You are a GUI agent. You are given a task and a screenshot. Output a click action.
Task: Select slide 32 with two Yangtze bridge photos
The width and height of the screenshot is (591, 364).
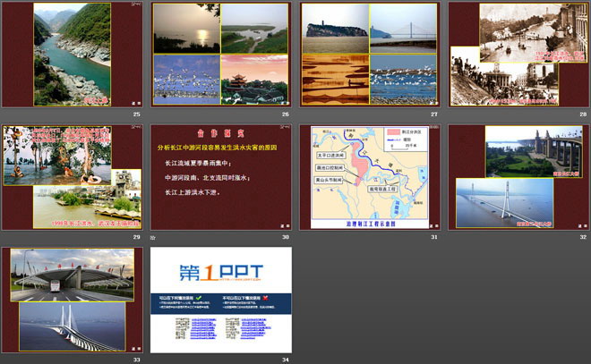pyautogui.click(x=518, y=177)
